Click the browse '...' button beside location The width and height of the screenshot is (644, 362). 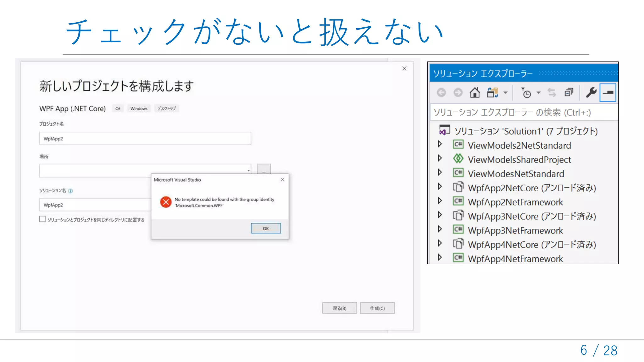click(264, 169)
